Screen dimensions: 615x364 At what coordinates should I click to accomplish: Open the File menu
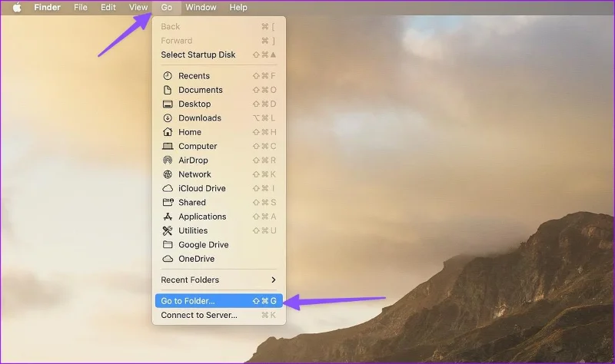pyautogui.click(x=81, y=7)
